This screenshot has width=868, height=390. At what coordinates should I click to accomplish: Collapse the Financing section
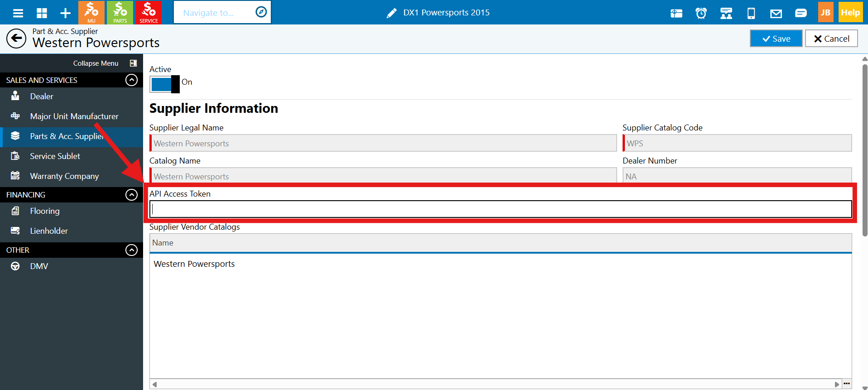tap(131, 195)
